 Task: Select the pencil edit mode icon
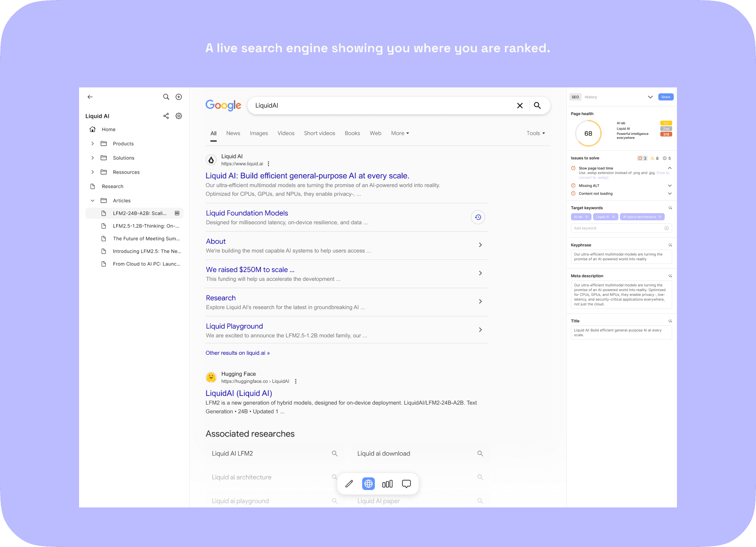pyautogui.click(x=349, y=484)
